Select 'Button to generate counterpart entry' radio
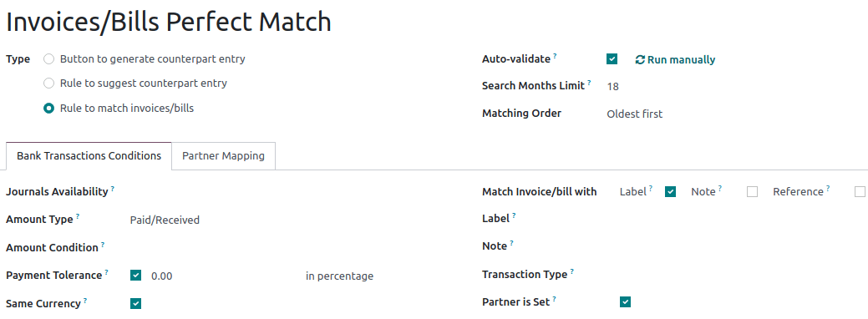868x319 pixels. (49, 58)
